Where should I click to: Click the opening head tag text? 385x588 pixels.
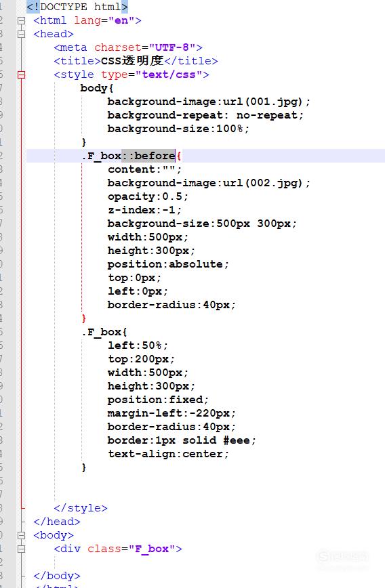point(54,34)
